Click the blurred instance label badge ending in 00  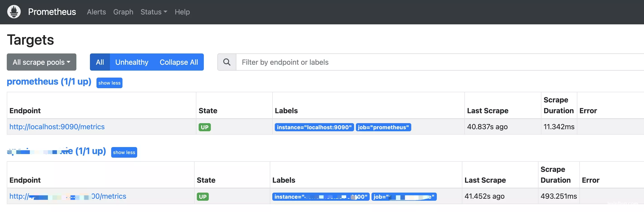(x=321, y=197)
